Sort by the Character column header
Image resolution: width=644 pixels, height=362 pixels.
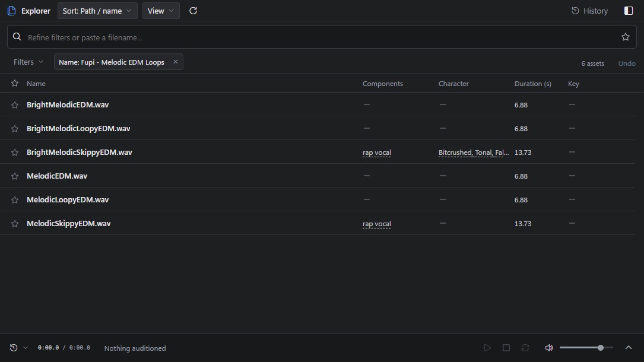(x=453, y=84)
